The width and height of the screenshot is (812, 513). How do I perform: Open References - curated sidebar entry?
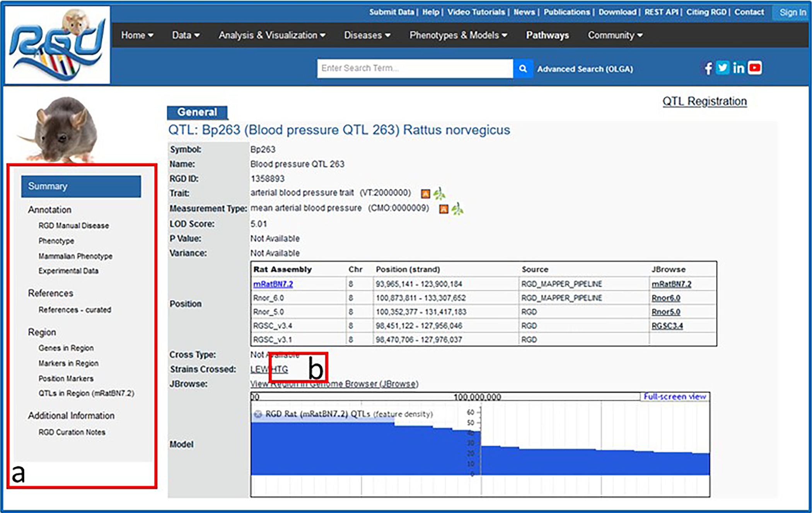tap(75, 310)
